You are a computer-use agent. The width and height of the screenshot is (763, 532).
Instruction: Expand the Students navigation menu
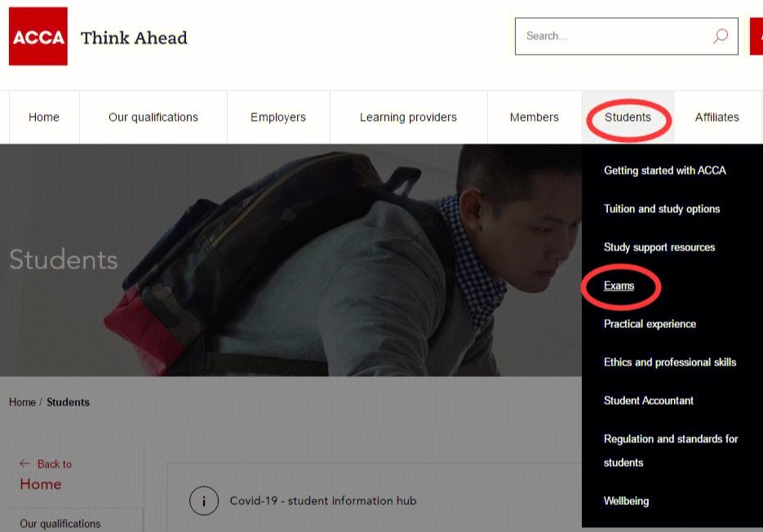628,117
